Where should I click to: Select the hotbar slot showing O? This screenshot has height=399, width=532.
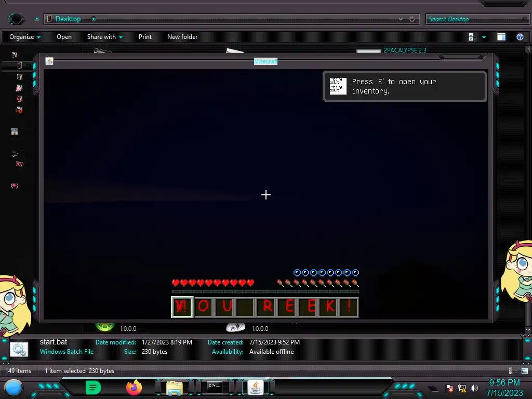pyautogui.click(x=204, y=307)
